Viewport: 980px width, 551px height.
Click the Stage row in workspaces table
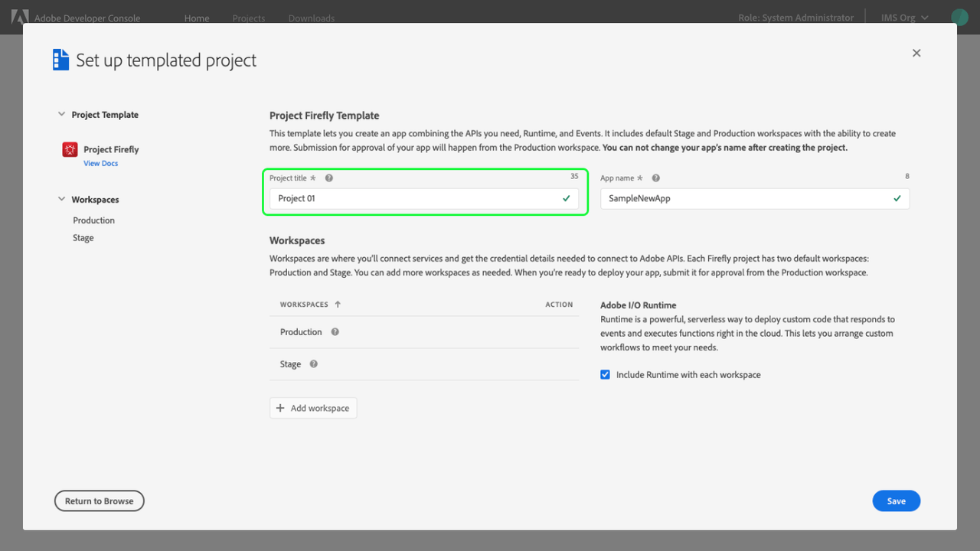424,364
